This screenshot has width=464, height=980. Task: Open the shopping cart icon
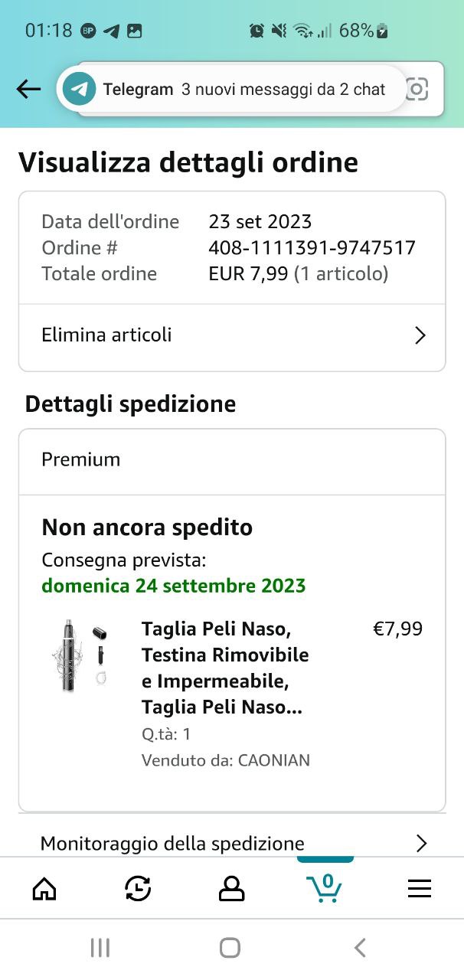pos(325,888)
